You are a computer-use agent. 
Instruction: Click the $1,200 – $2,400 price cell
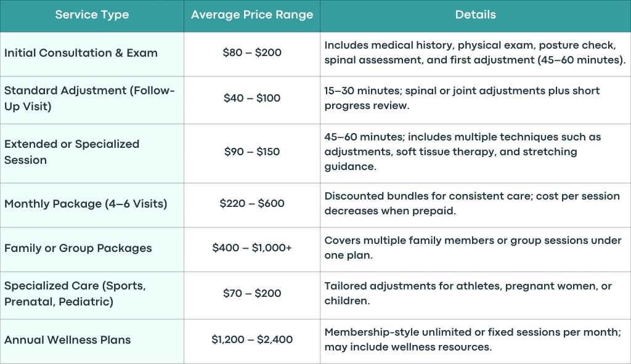(252, 341)
